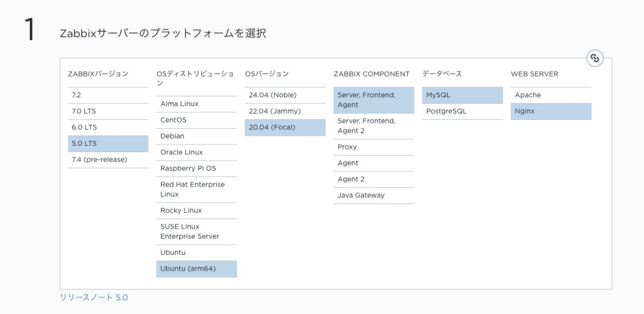Open the リリースノート 5.0 link

(x=94, y=297)
